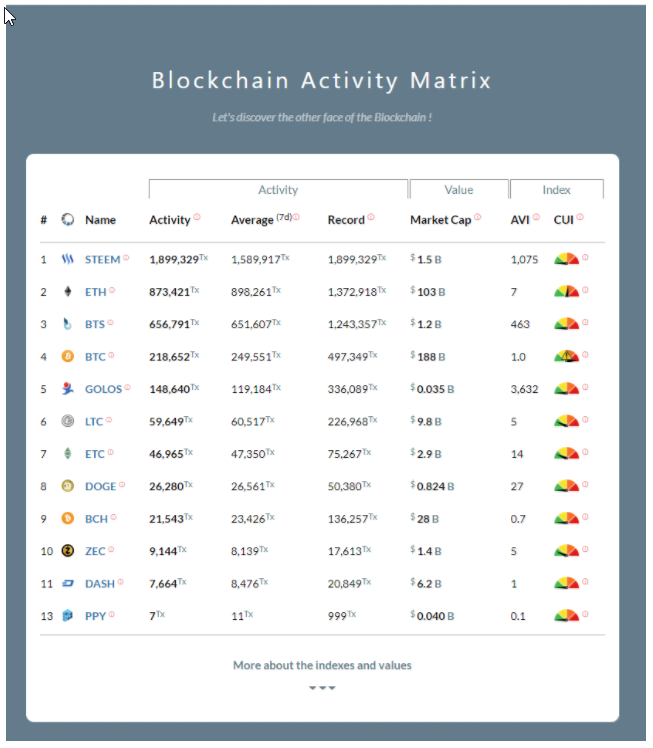
Task: Open the BCH blockchain link
Action: [96, 519]
